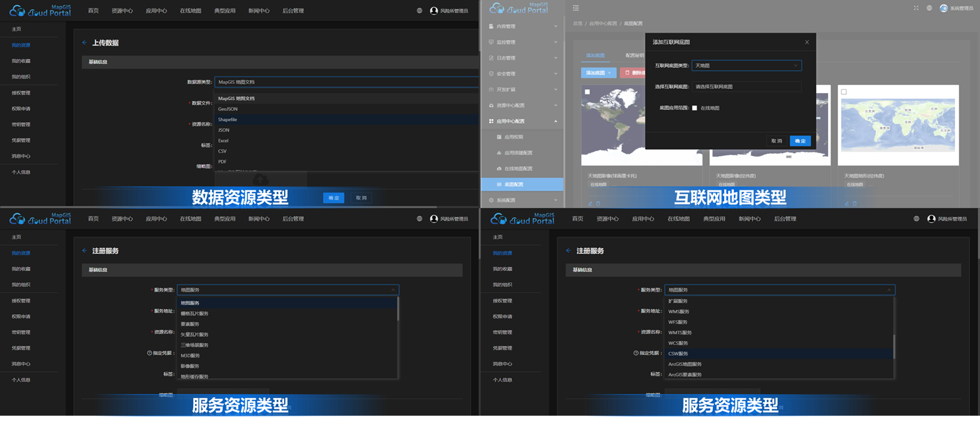Image resolution: width=980 pixels, height=436 pixels.
Task: Tick the 在线地图 checkbox in the dialog
Action: coord(695,108)
